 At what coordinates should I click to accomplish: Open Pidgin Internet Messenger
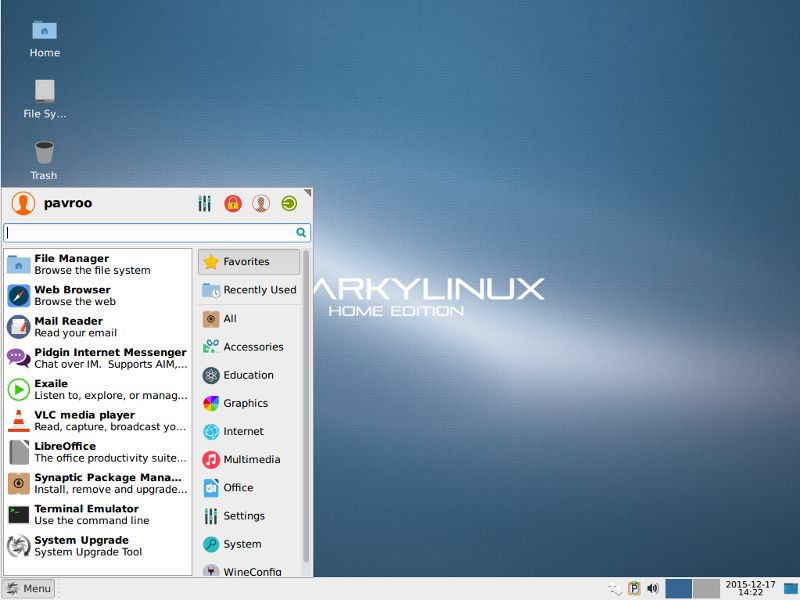[97, 358]
